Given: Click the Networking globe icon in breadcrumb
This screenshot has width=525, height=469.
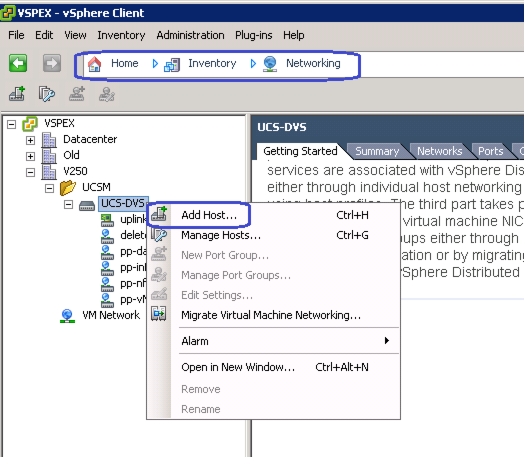Looking at the screenshot, I should tap(270, 64).
